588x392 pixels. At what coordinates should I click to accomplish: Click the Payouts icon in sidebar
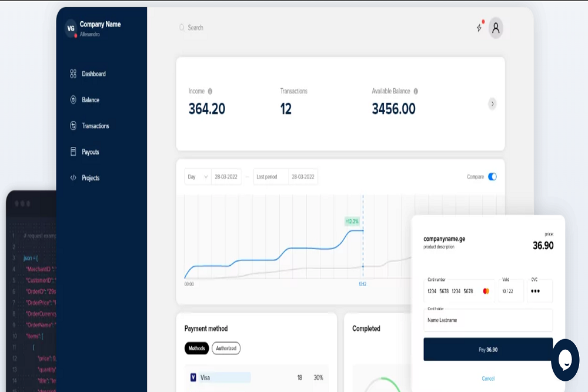73,152
